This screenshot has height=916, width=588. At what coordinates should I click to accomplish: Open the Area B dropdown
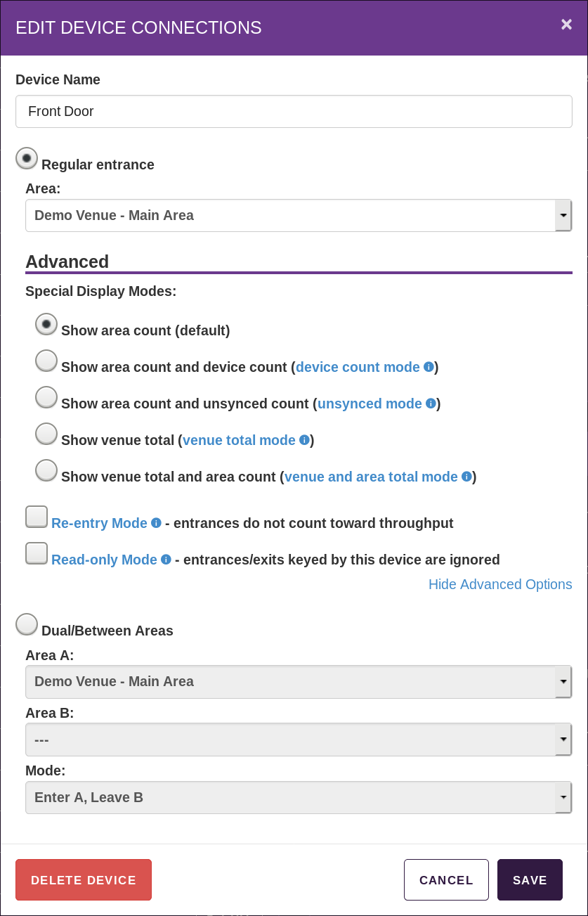pos(299,740)
